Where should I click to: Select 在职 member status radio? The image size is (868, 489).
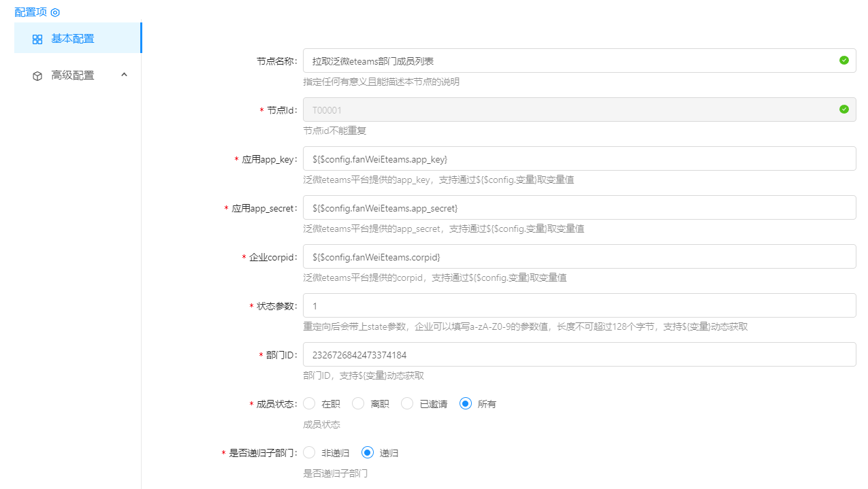tap(310, 403)
